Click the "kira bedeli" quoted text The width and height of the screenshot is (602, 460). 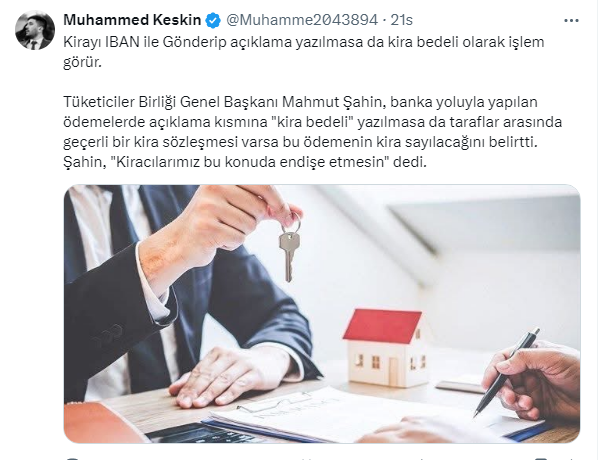click(312, 122)
